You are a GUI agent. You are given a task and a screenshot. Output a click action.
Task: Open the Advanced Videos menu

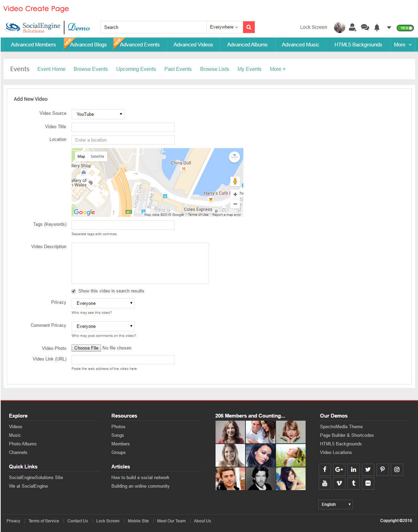193,45
